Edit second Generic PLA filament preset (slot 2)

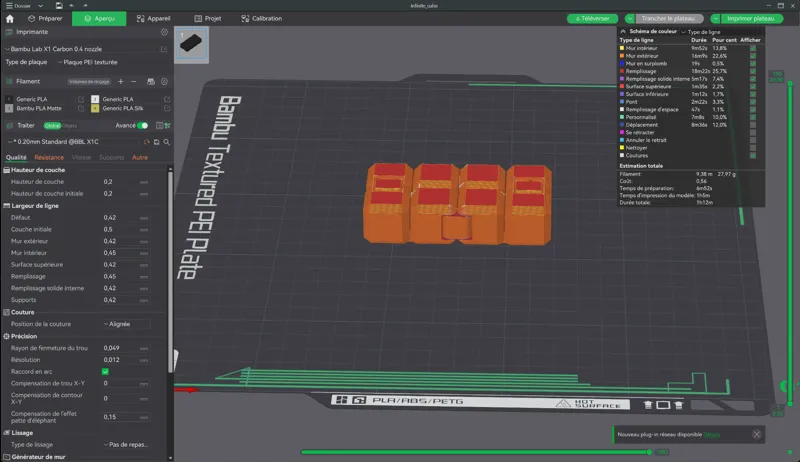(x=167, y=99)
